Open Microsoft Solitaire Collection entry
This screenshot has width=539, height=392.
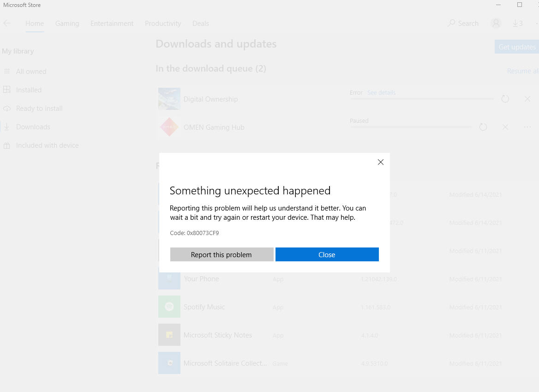click(225, 363)
